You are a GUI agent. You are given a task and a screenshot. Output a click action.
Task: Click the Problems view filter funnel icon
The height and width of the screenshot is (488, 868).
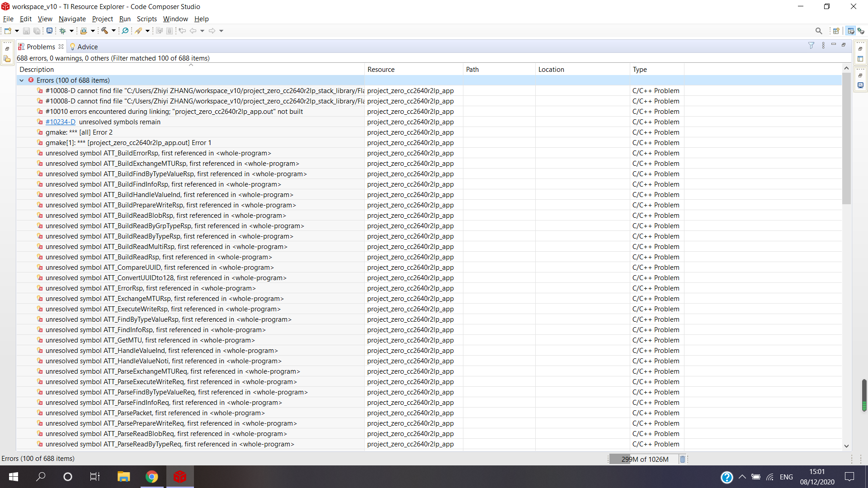(x=811, y=46)
